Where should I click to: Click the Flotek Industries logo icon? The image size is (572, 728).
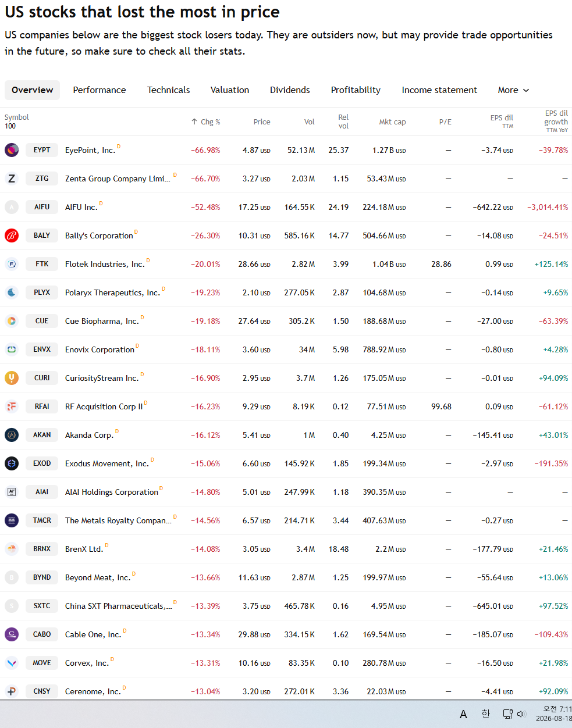[x=12, y=264]
